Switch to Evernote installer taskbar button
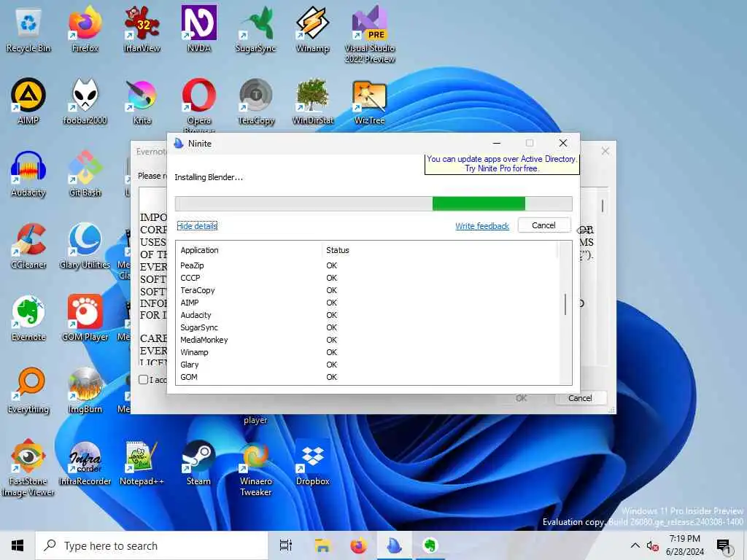The width and height of the screenshot is (747, 560). coord(430,545)
